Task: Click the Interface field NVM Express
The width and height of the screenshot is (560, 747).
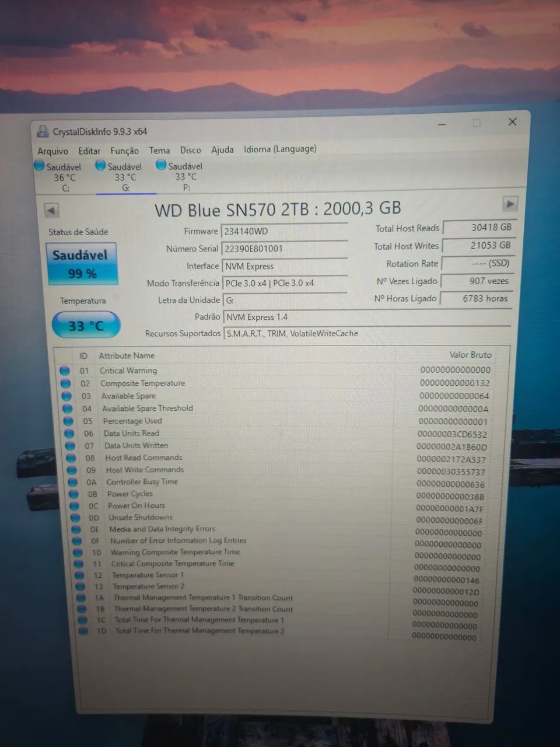Action: (x=285, y=266)
